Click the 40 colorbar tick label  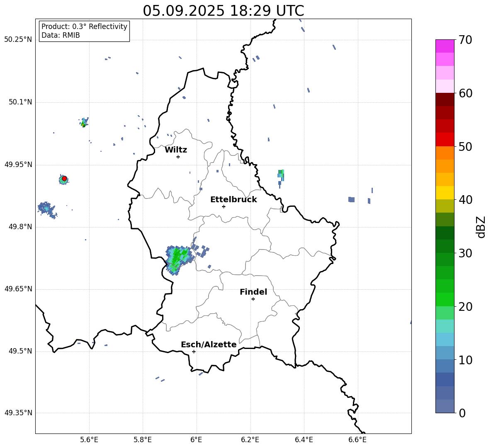pos(465,200)
